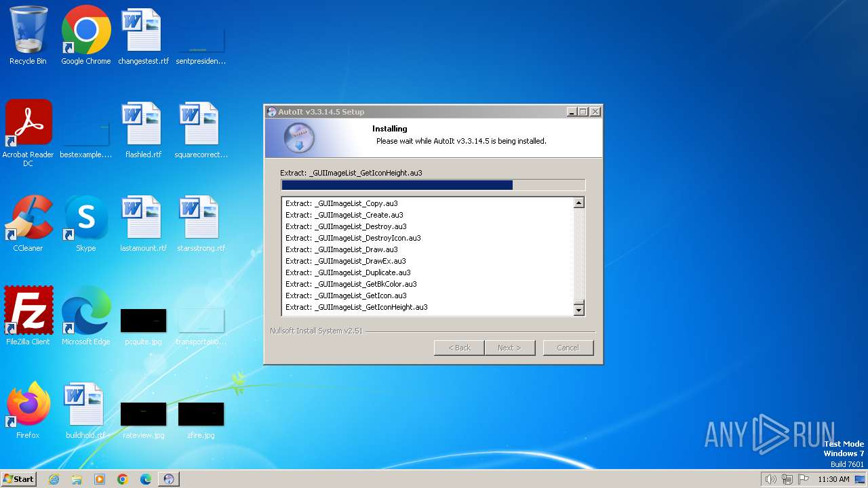Select the lastamount.rtf file icon
Viewport: 868px width, 488px height.
coord(143,222)
